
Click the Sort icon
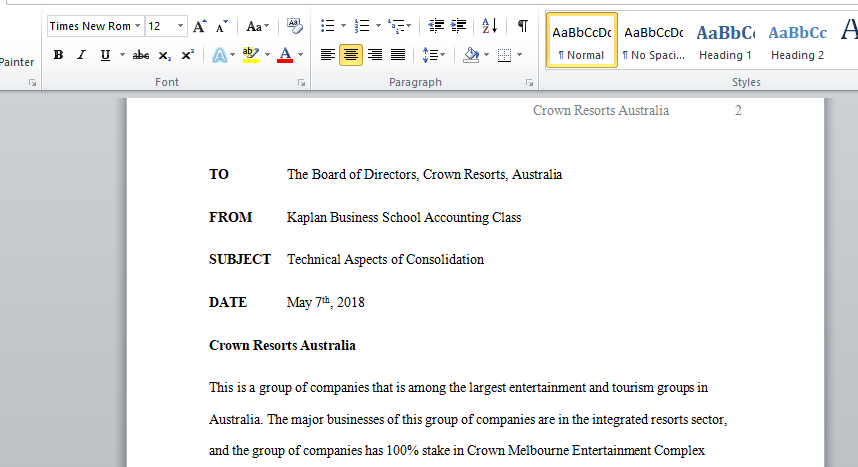(x=490, y=26)
